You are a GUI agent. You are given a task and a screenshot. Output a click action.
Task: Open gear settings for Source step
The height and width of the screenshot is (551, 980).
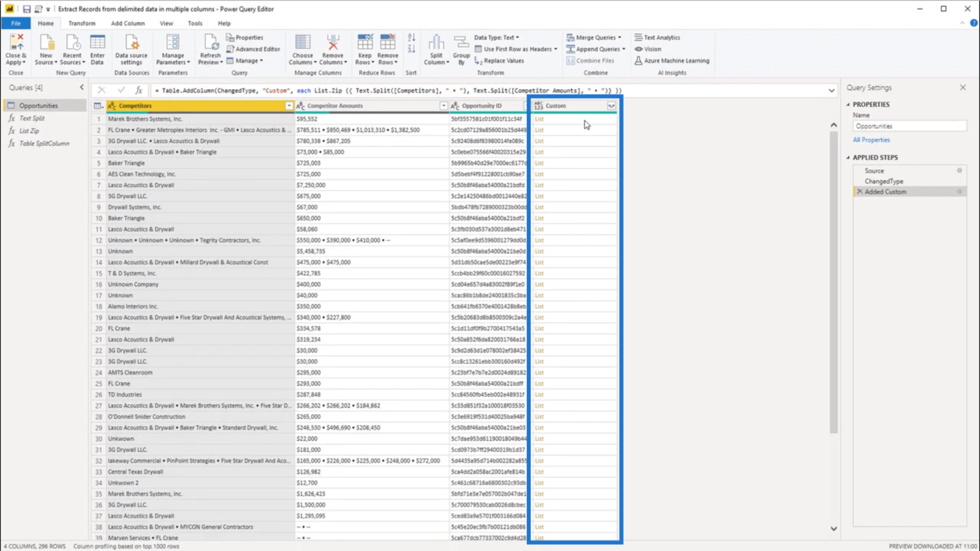pyautogui.click(x=960, y=171)
